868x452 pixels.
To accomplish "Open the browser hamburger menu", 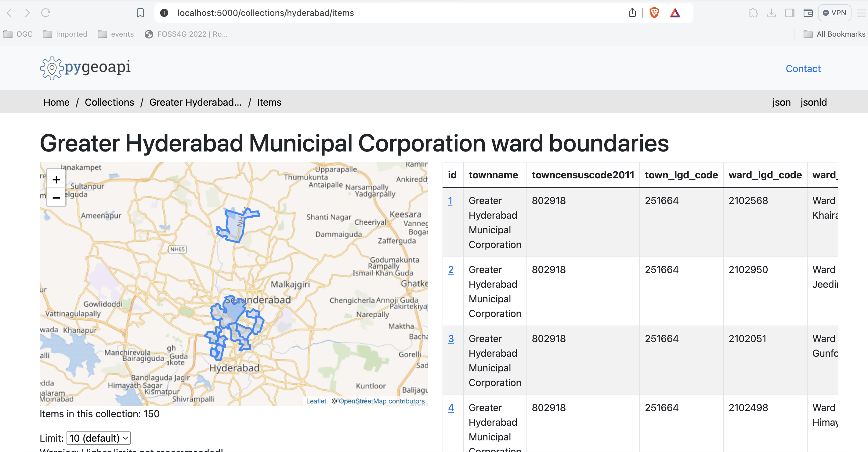I will tap(861, 13).
